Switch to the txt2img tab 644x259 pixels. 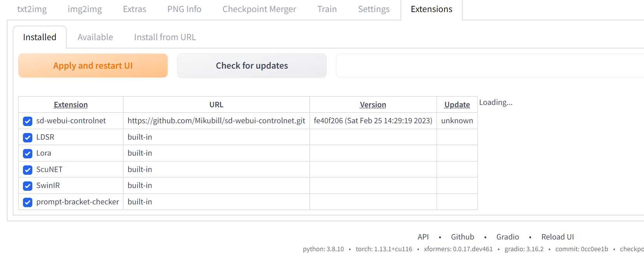coord(32,9)
